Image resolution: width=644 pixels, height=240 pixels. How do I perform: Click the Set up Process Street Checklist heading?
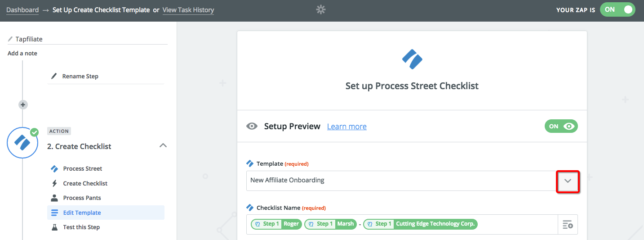point(412,86)
